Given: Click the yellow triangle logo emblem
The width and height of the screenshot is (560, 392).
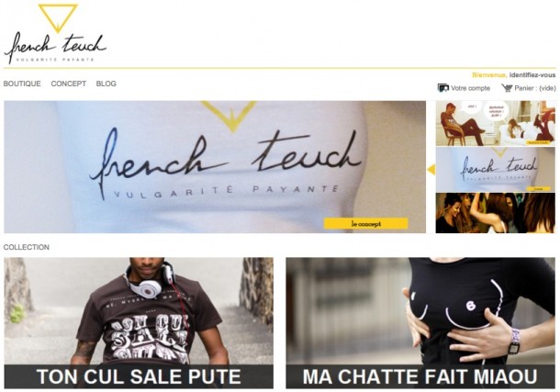Looking at the screenshot, I should coord(58,17).
